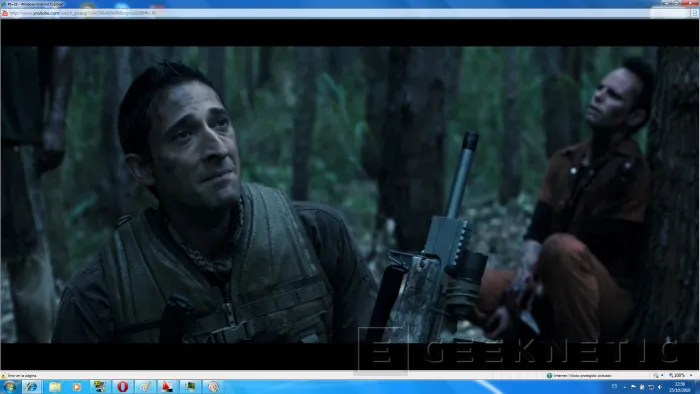Launch Windows Media Player from taskbar

coord(77,386)
